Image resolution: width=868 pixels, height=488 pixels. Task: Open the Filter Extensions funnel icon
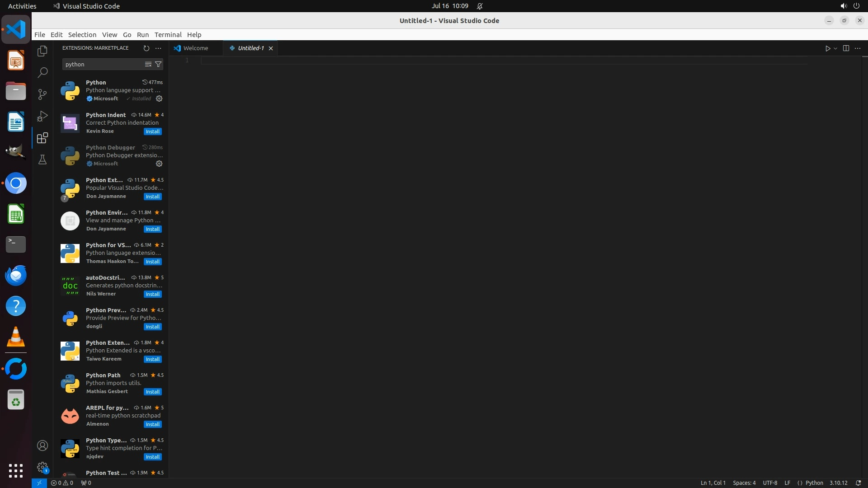pos(158,64)
